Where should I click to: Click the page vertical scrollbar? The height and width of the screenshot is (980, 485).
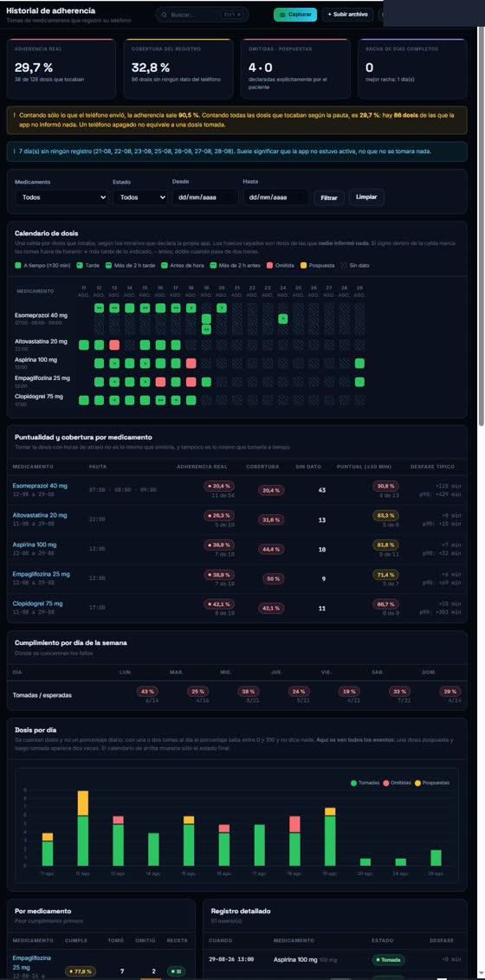pyautogui.click(x=482, y=225)
